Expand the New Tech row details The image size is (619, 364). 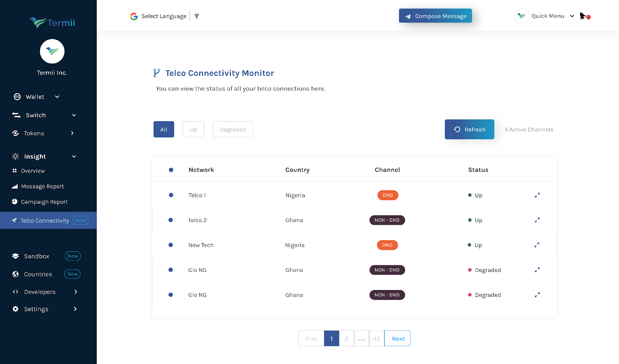[537, 245]
